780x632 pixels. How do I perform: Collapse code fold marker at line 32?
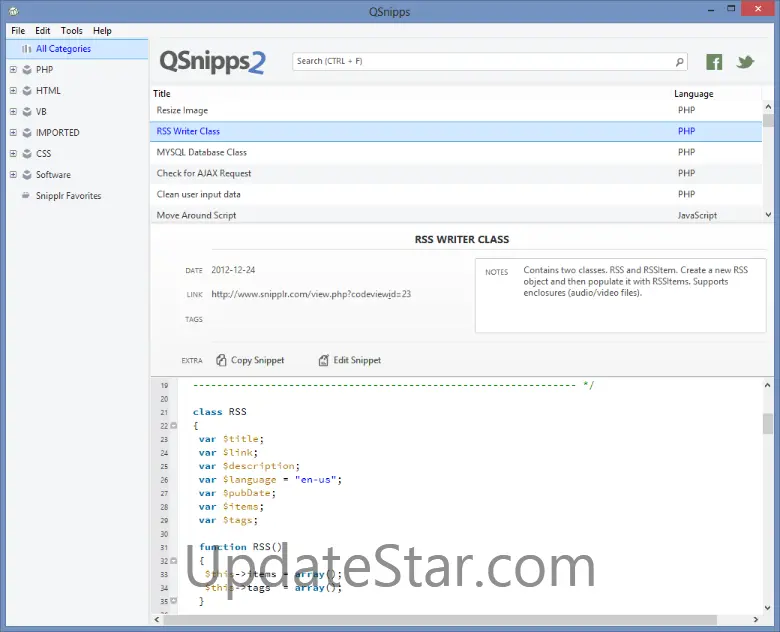(174, 560)
